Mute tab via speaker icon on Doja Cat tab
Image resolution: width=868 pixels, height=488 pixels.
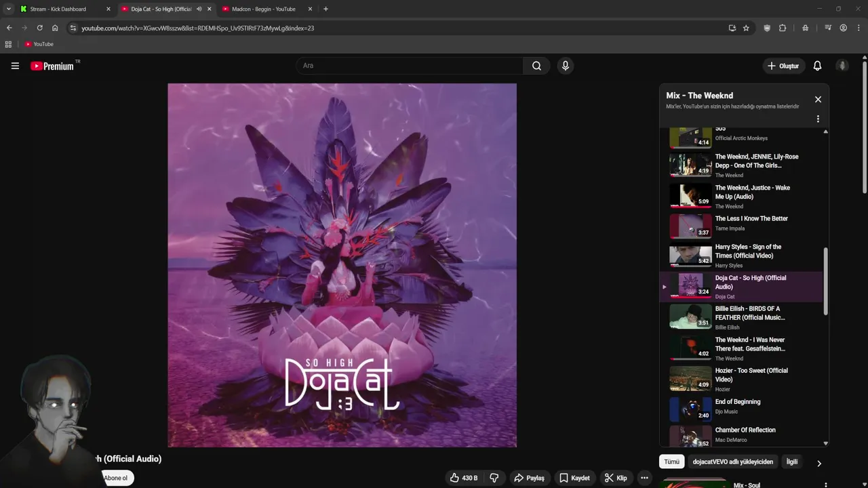click(x=199, y=9)
